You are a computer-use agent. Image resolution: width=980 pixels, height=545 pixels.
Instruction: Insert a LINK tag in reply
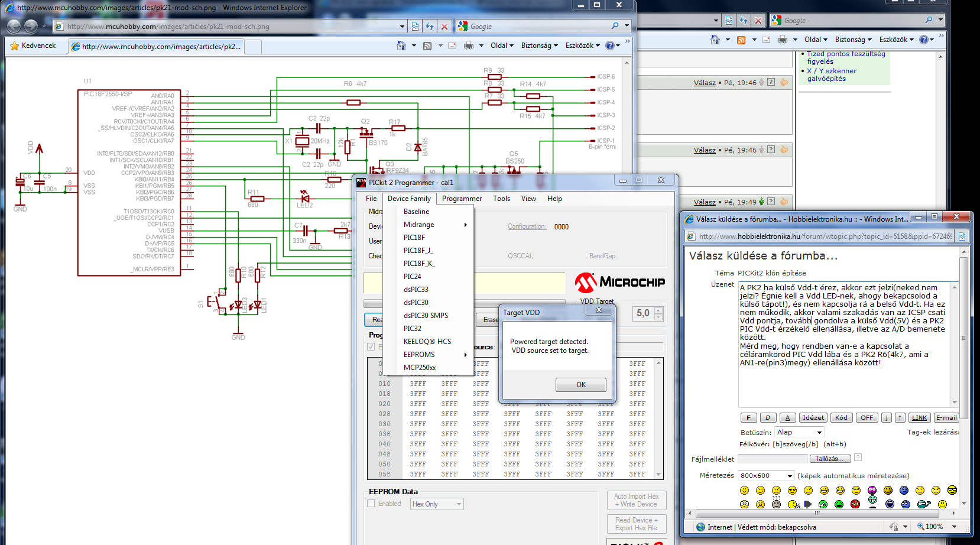click(x=919, y=418)
